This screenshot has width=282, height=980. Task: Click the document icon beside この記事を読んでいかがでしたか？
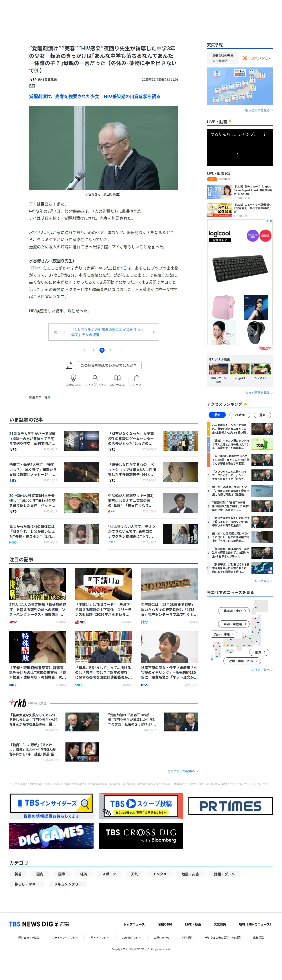(69, 365)
